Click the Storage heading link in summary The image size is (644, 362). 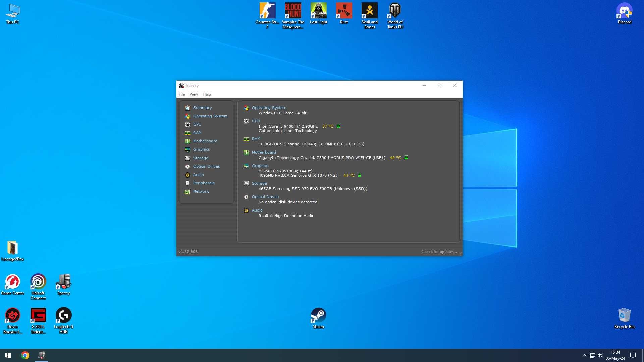[259, 183]
